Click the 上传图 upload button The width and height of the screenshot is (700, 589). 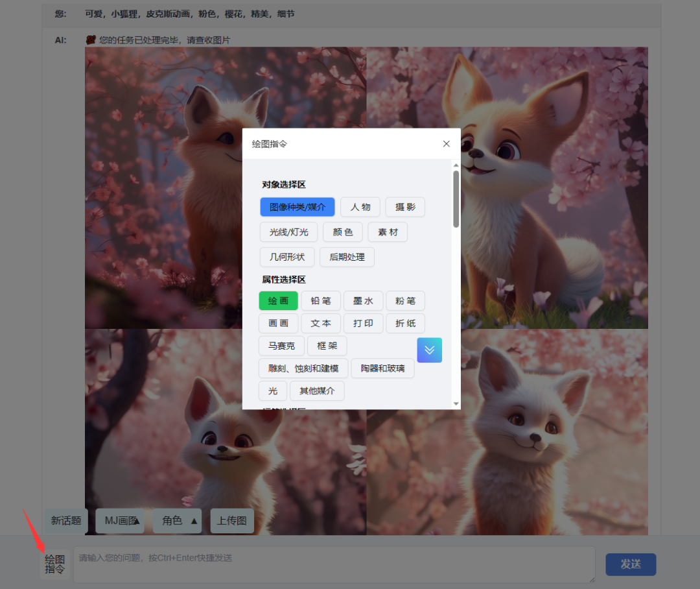click(x=232, y=521)
